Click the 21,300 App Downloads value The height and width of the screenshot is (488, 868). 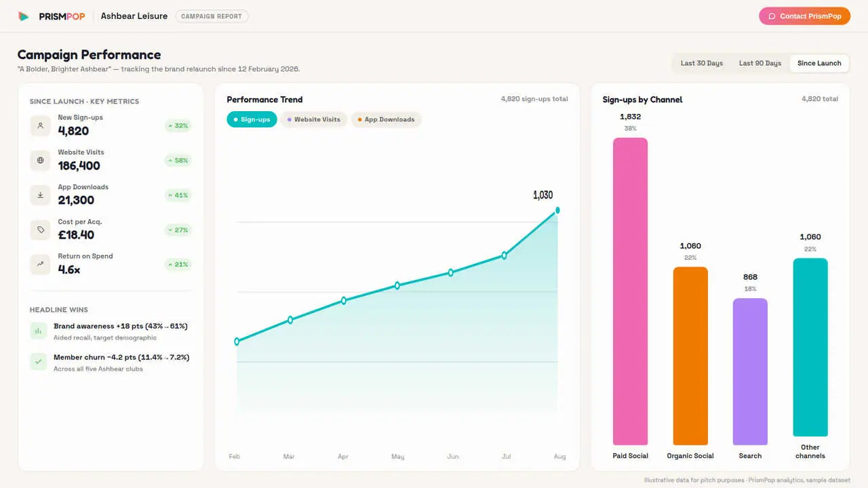click(x=76, y=201)
